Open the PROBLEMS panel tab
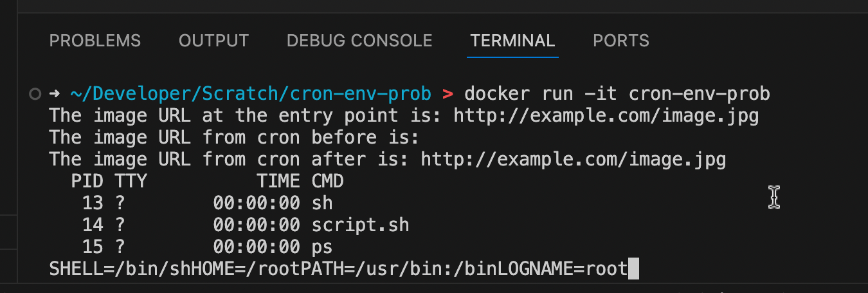 95,41
